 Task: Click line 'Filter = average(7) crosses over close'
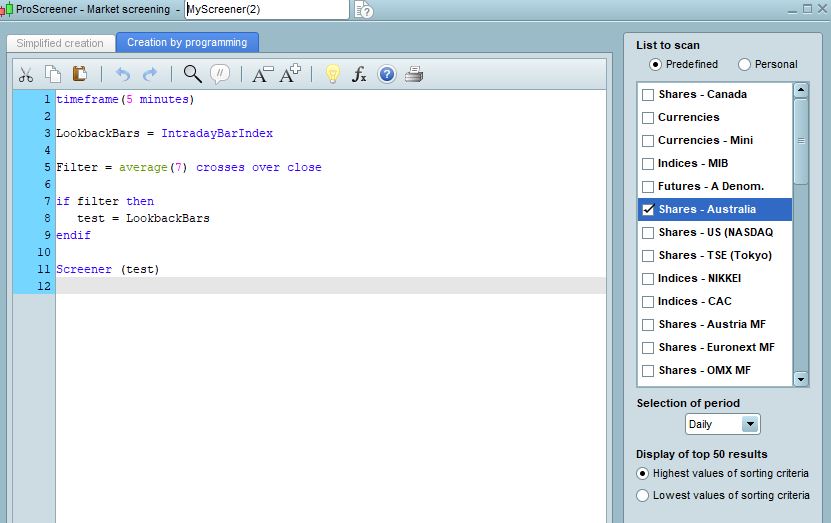click(x=189, y=167)
